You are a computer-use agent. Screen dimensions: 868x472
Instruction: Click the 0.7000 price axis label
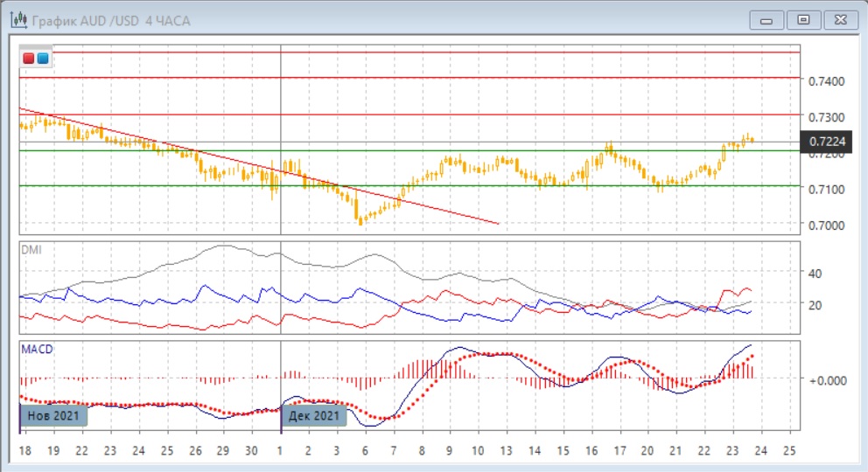click(827, 226)
